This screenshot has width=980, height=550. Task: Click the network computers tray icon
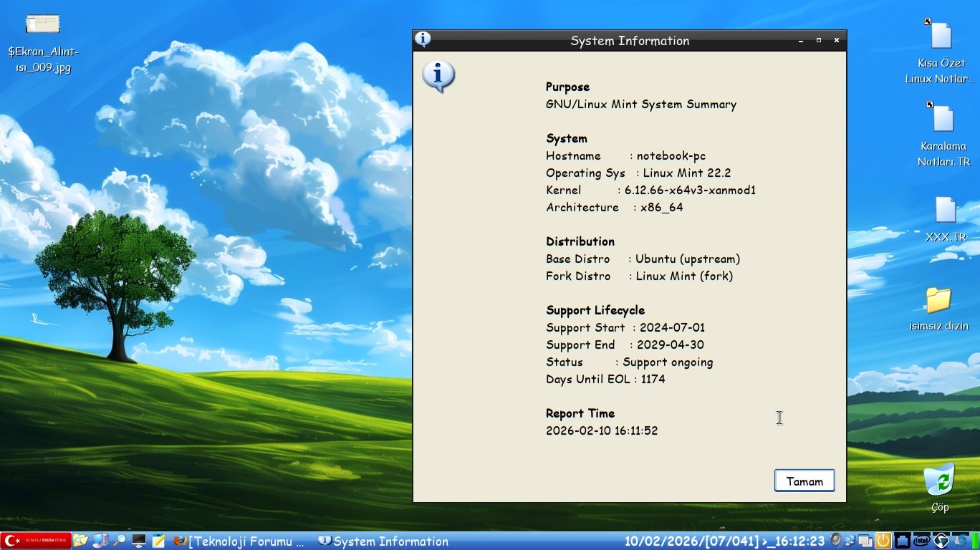[x=850, y=541]
